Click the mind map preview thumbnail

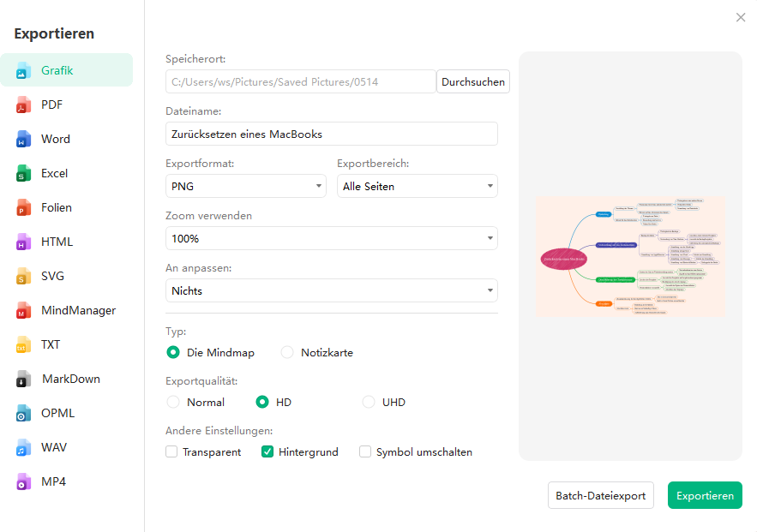pyautogui.click(x=630, y=256)
